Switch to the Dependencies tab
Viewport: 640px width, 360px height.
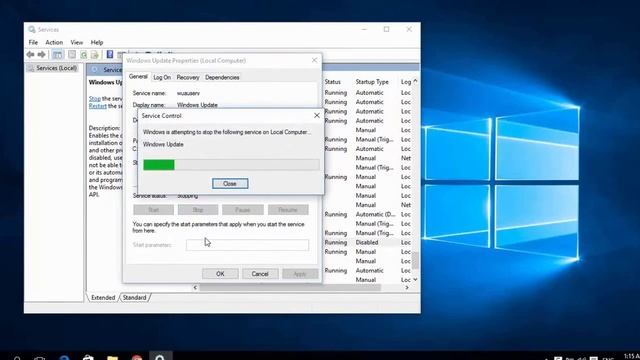pyautogui.click(x=222, y=78)
